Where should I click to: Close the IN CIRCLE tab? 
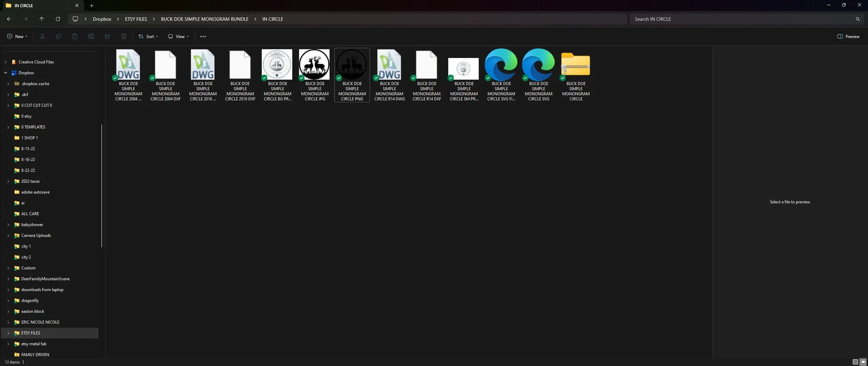point(77,6)
